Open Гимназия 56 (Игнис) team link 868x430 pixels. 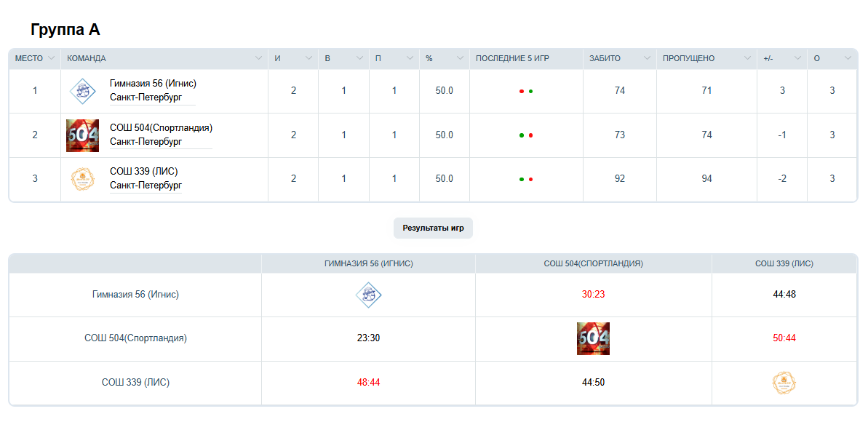[x=153, y=84]
